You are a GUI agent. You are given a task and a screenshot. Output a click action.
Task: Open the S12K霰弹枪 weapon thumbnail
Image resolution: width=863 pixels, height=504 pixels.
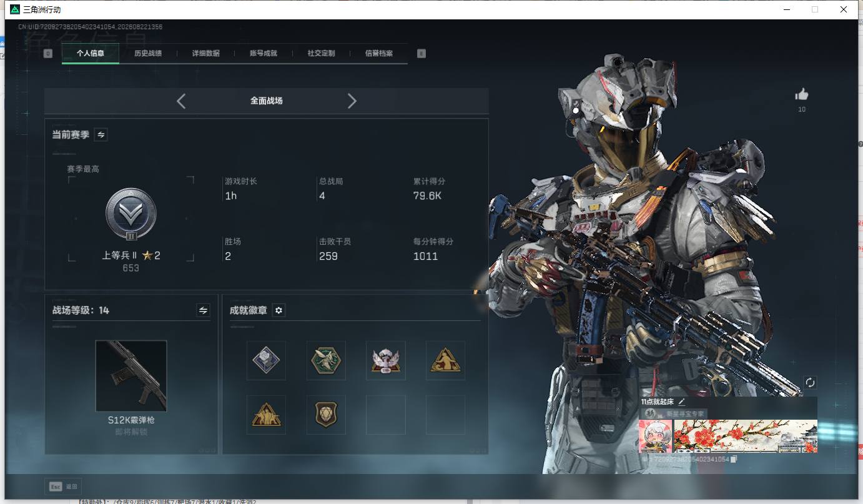click(131, 376)
